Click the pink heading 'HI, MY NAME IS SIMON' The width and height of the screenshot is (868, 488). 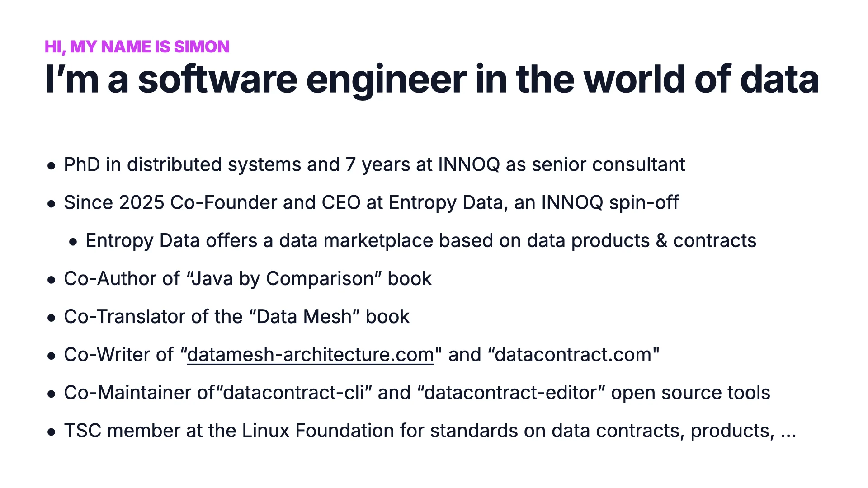pos(137,47)
